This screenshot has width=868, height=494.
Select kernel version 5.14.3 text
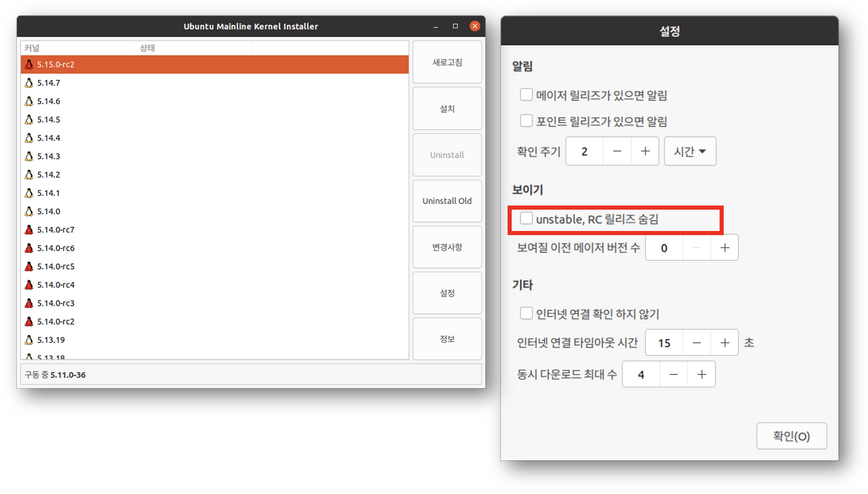point(48,156)
